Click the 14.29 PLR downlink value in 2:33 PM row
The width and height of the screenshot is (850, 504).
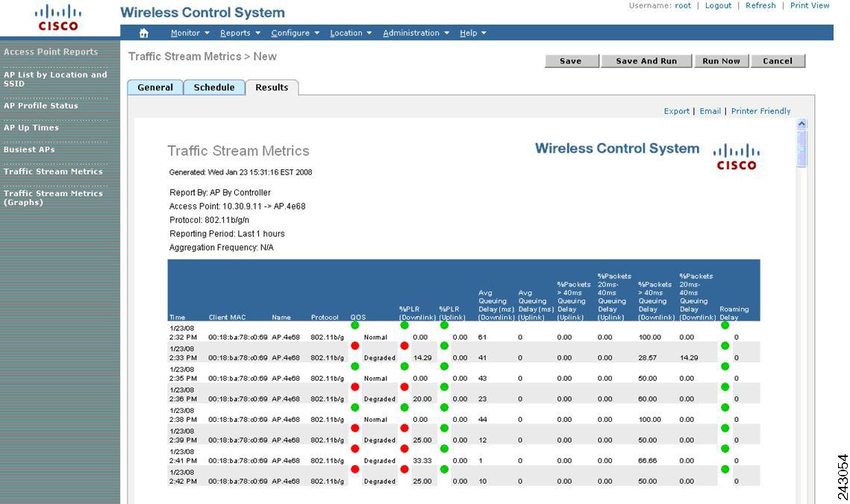tap(422, 358)
